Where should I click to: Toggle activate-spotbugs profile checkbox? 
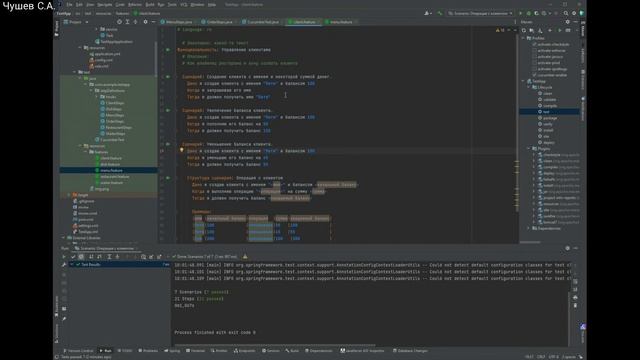click(x=534, y=69)
